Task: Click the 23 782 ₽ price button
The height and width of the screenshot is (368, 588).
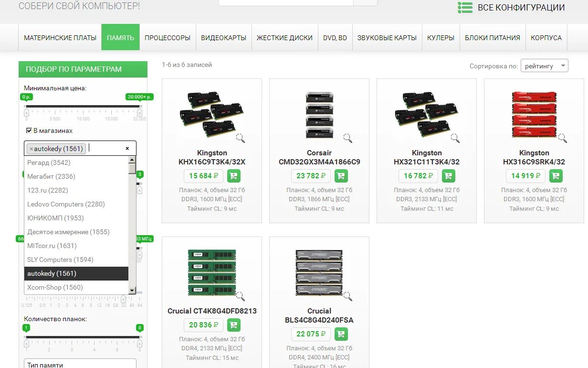Action: coord(311,176)
